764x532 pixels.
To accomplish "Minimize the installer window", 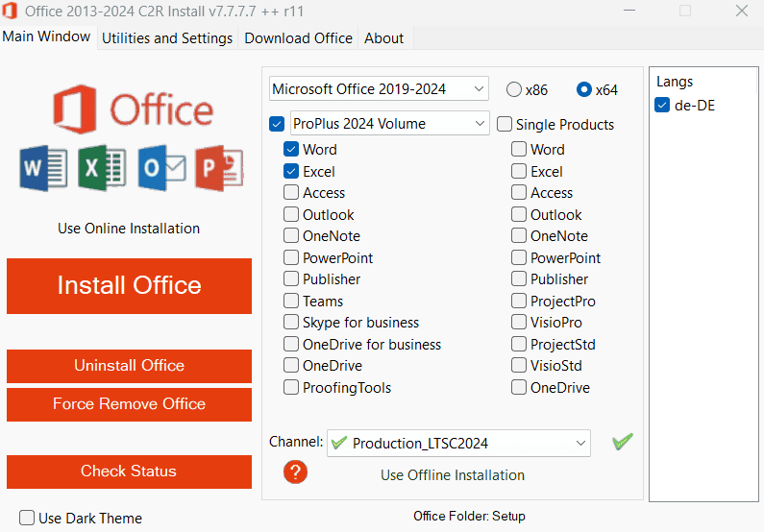I will pos(629,11).
